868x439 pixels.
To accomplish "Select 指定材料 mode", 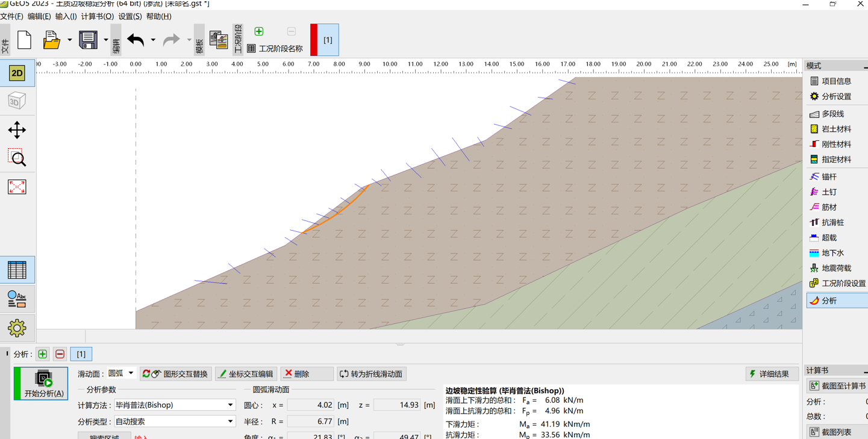I will click(x=837, y=160).
